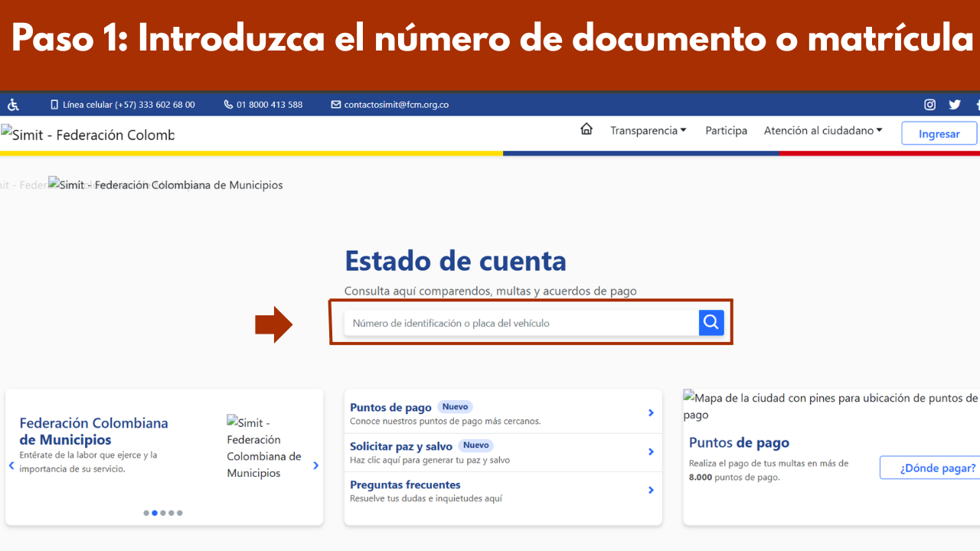
Task: Click the chevron on Solicitar paz y salvo row
Action: tap(651, 452)
